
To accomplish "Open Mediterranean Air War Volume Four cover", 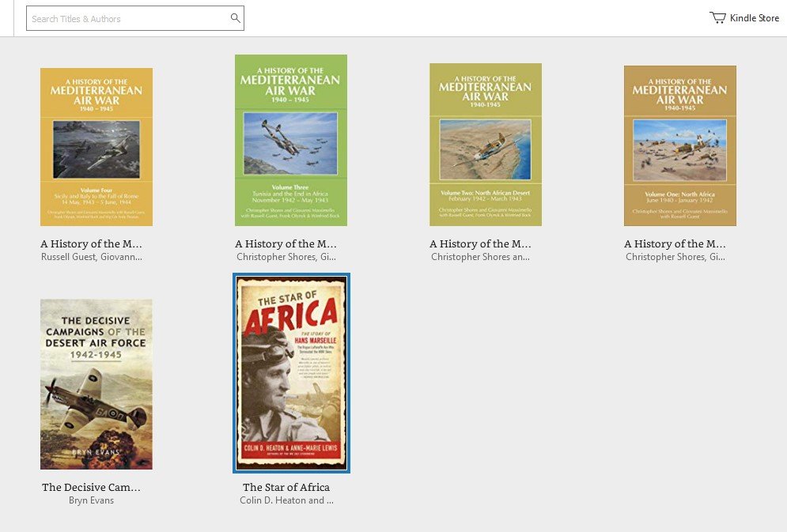I will 96,147.
